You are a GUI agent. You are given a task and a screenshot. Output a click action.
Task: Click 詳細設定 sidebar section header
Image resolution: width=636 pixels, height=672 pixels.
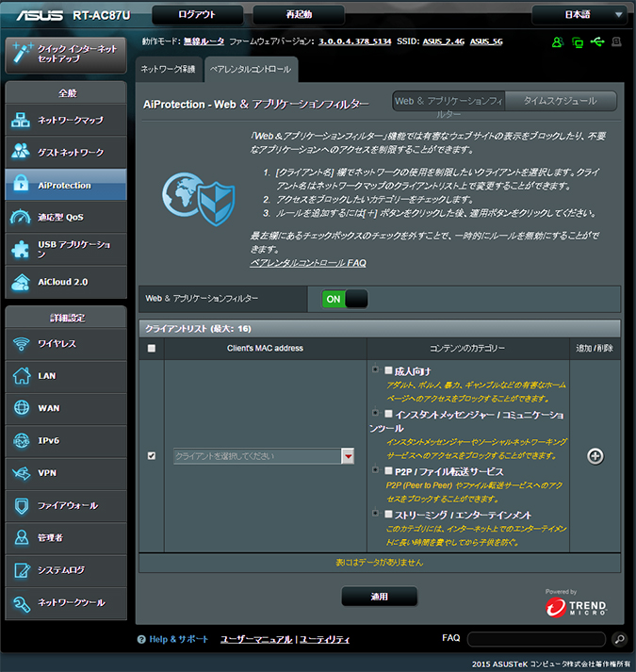[67, 318]
